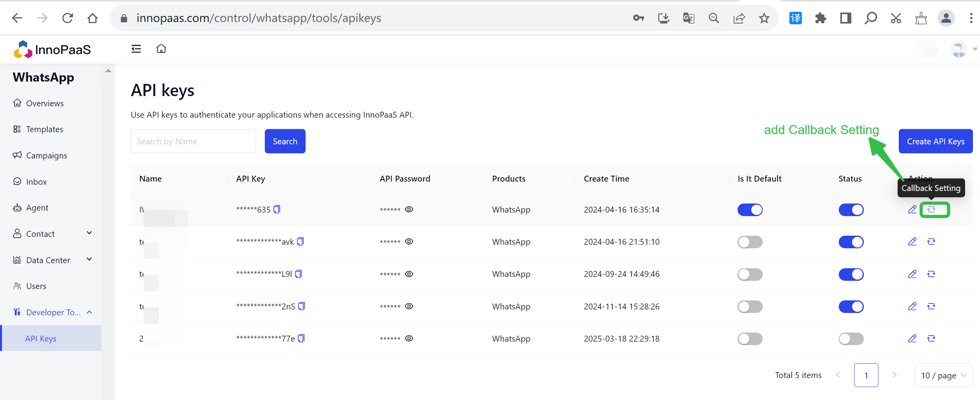This screenshot has width=980, height=400.
Task: Share this page via the share icon
Action: coord(739,18)
